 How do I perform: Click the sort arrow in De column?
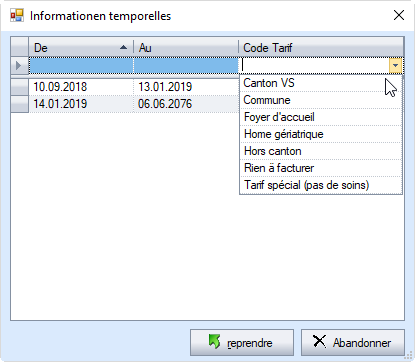coord(123,48)
